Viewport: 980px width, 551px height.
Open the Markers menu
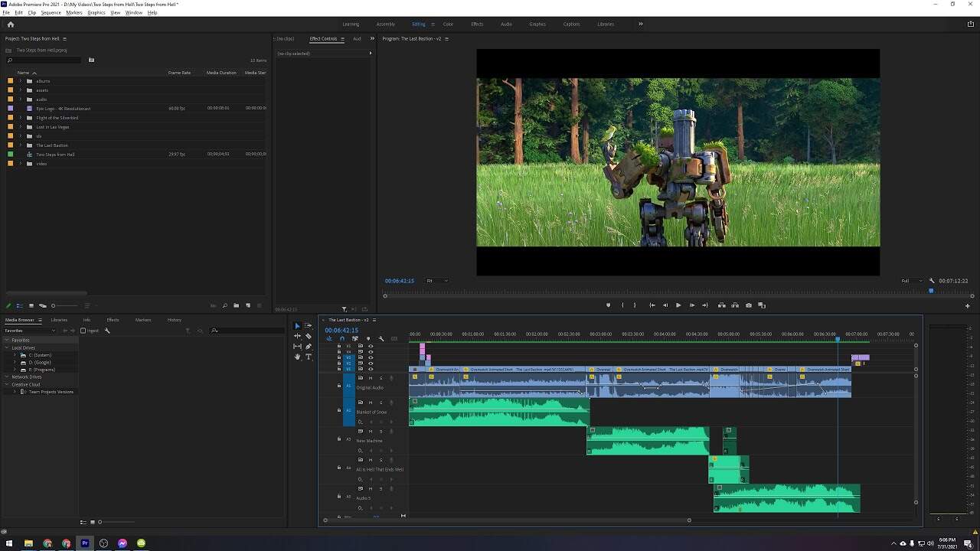74,13
